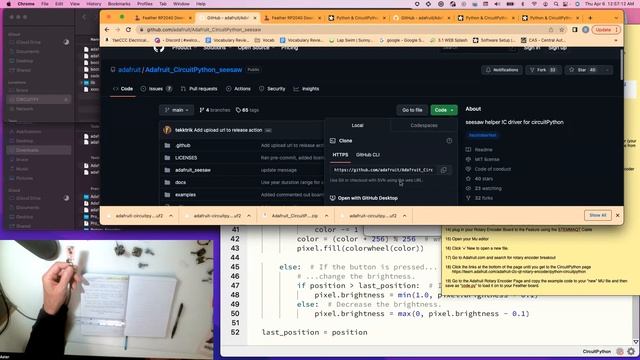Open the History menu in menu bar
This screenshot has height=360, width=640.
[x=93, y=4]
